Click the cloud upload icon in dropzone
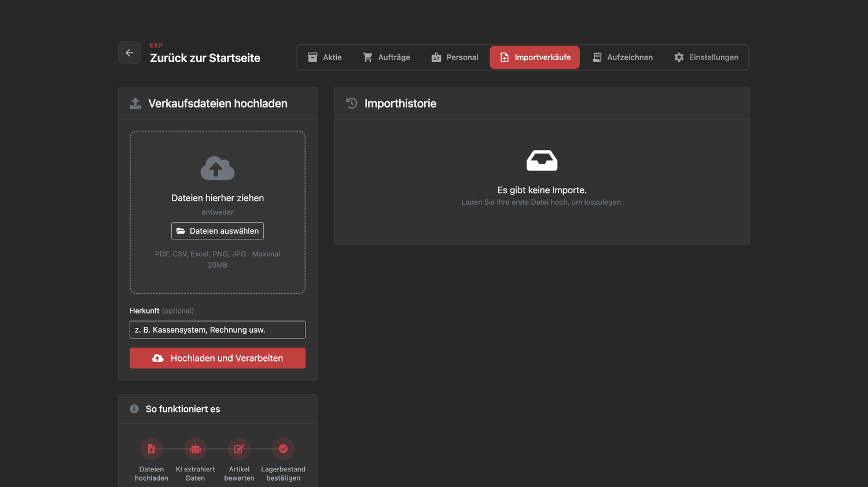The image size is (868, 487). point(218,168)
